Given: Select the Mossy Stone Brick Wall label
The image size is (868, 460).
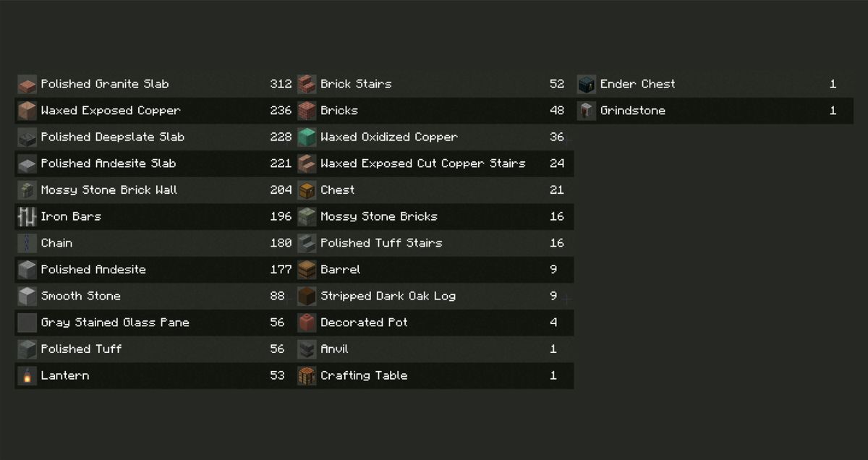Looking at the screenshot, I should coord(109,190).
